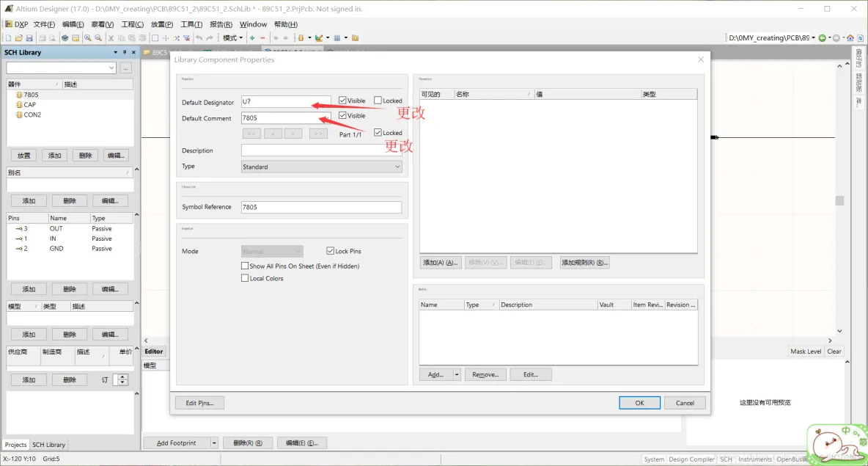Enable the Local Colors checkbox
The width and height of the screenshot is (868, 466).
[245, 278]
